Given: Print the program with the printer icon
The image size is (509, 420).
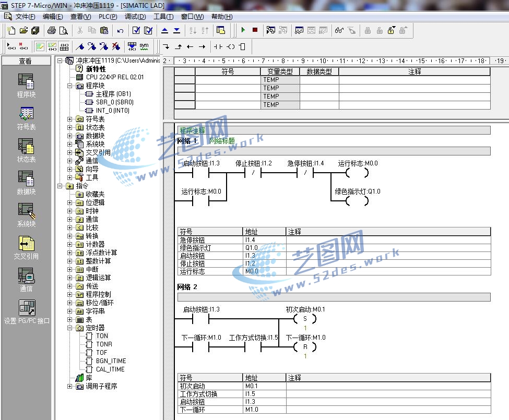Looking at the screenshot, I should tap(51, 30).
